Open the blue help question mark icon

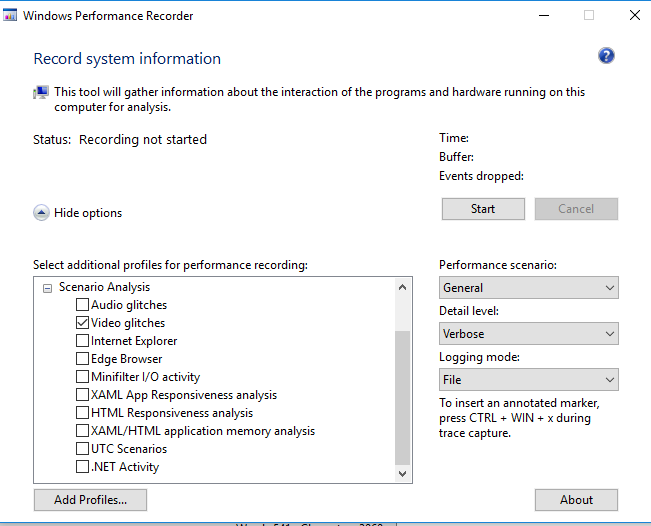pos(606,56)
